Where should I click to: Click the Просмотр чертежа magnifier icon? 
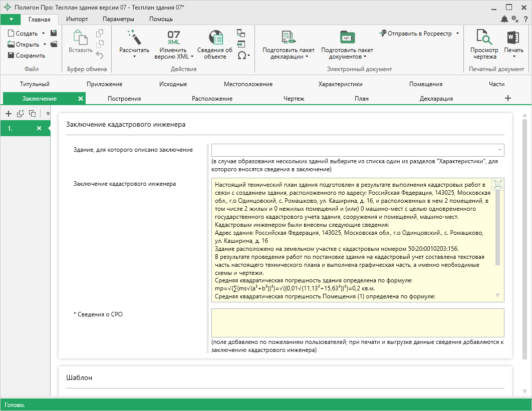pyautogui.click(x=484, y=37)
